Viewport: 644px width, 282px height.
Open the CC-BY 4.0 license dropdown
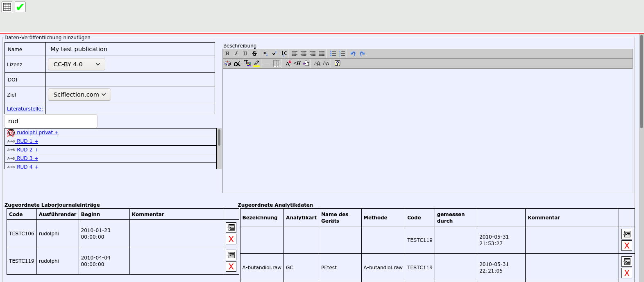click(x=77, y=64)
